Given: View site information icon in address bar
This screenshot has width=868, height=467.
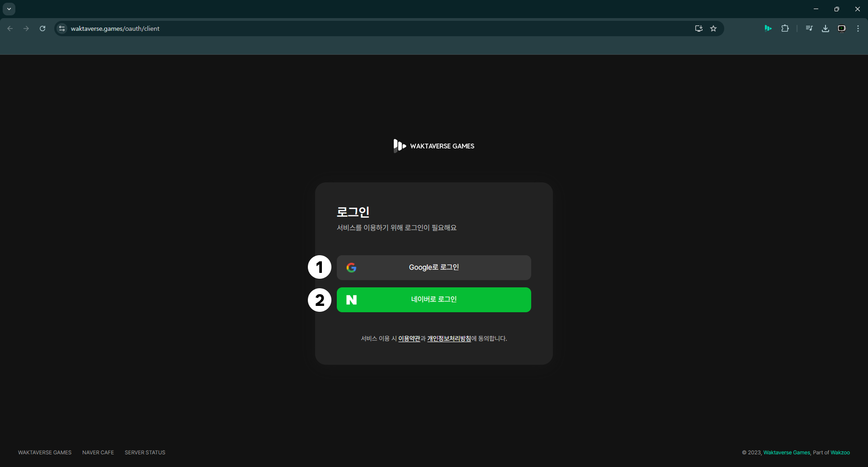Looking at the screenshot, I should pyautogui.click(x=62, y=29).
